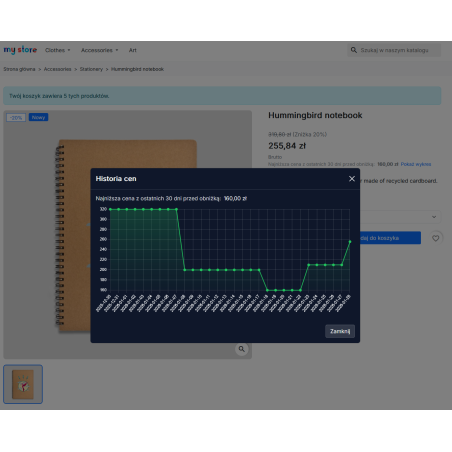Zoom product image with magnifier icon
Screen dimensions: 452x452
pos(242,349)
